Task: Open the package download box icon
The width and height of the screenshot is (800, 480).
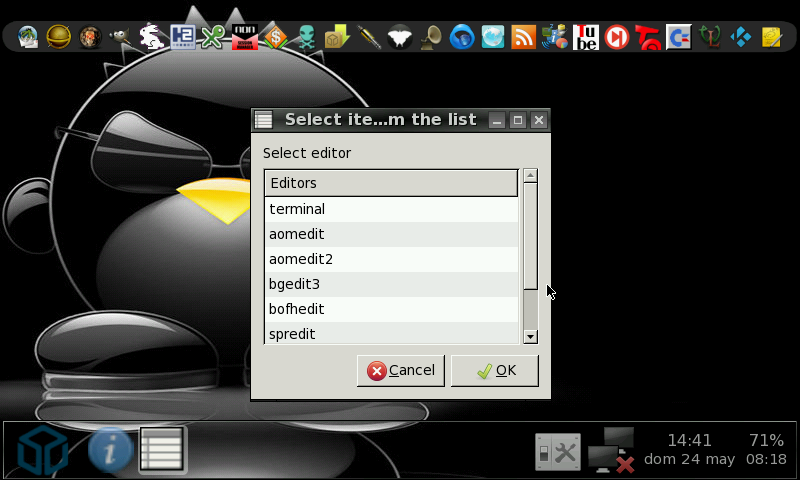Action: [x=337, y=37]
